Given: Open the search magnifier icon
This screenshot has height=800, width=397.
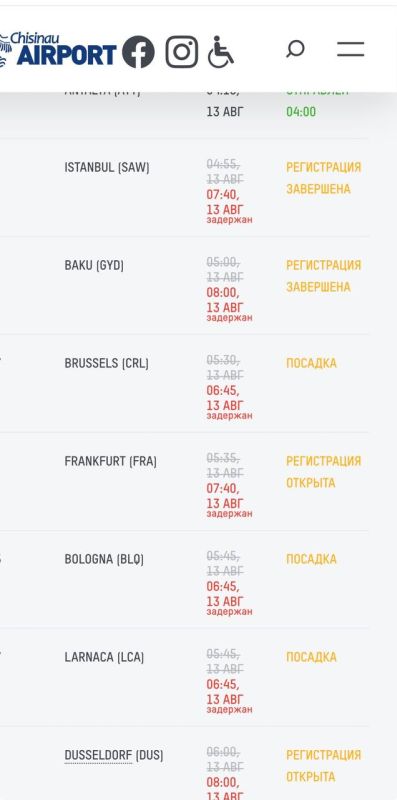Looking at the screenshot, I should [295, 49].
